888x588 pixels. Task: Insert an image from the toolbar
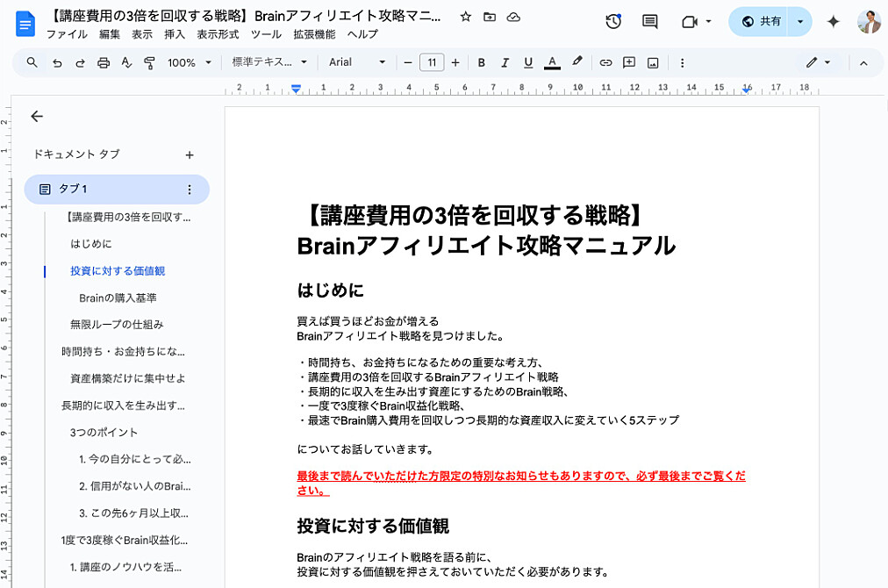(653, 62)
